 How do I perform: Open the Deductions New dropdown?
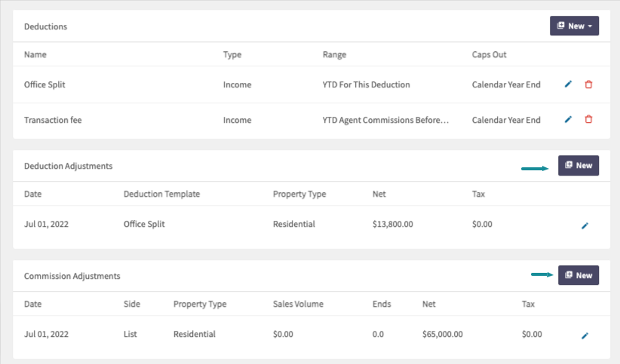click(x=574, y=26)
